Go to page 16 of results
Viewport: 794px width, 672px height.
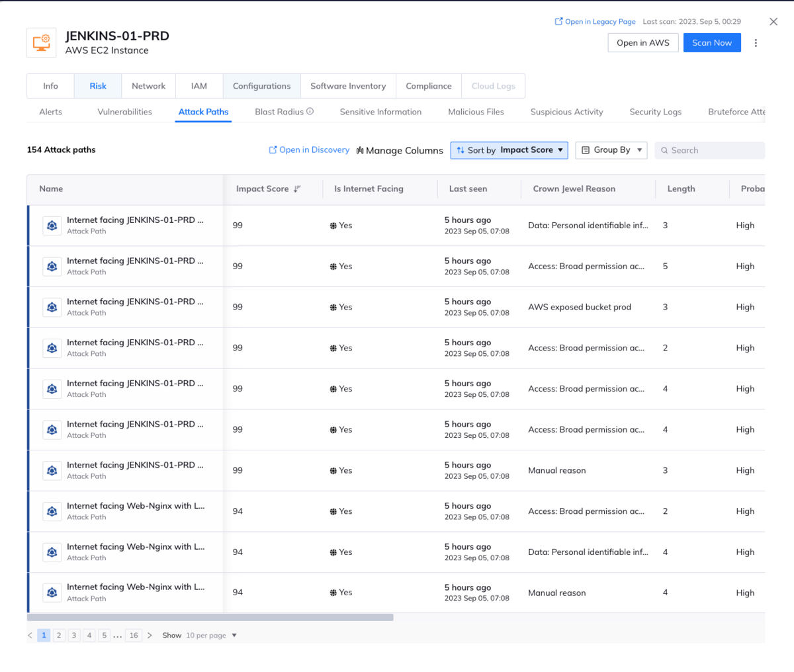(134, 636)
